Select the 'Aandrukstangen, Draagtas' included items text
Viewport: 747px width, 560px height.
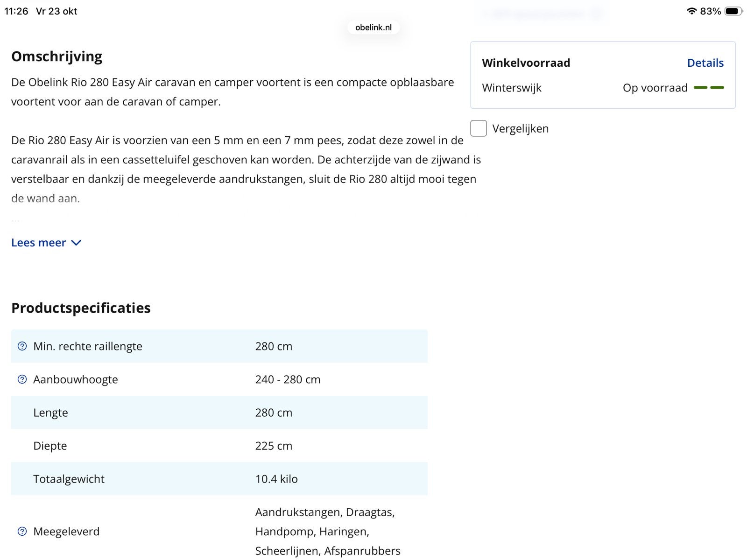(x=325, y=512)
